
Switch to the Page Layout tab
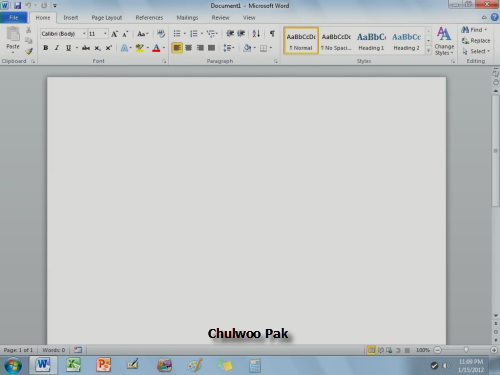coord(107,18)
